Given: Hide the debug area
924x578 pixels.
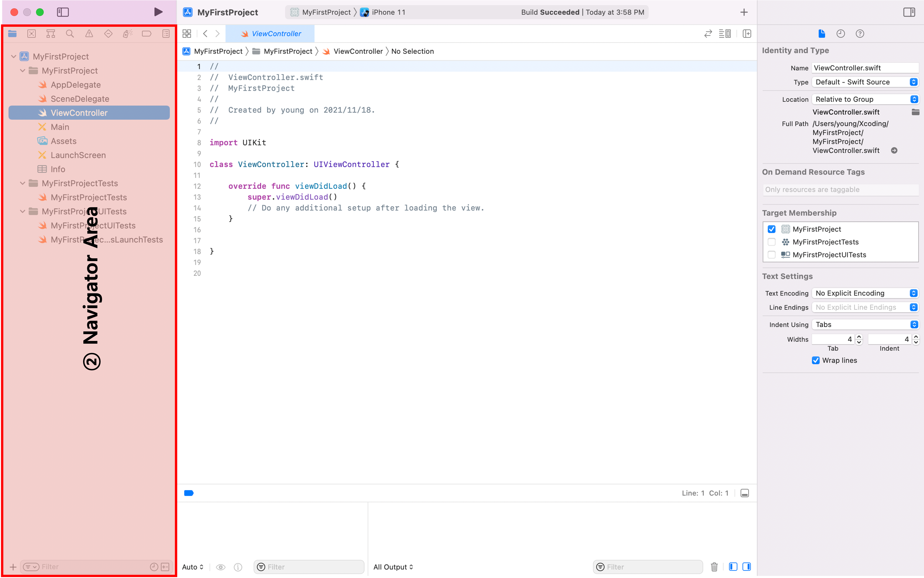Looking at the screenshot, I should click(745, 493).
